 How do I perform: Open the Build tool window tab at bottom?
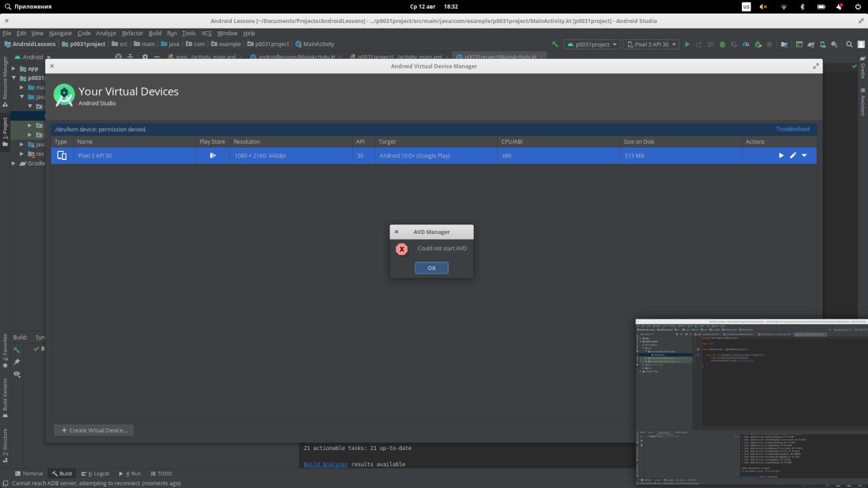point(61,474)
